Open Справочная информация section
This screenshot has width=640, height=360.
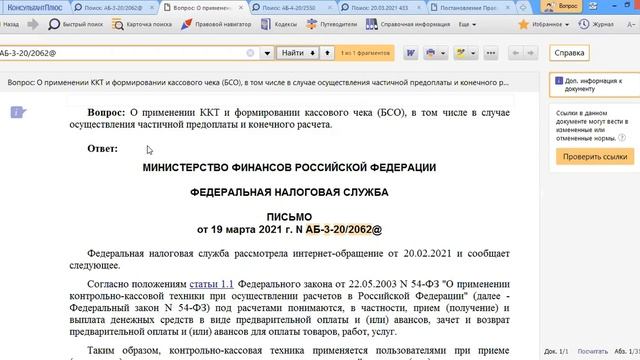pyautogui.click(x=407, y=24)
